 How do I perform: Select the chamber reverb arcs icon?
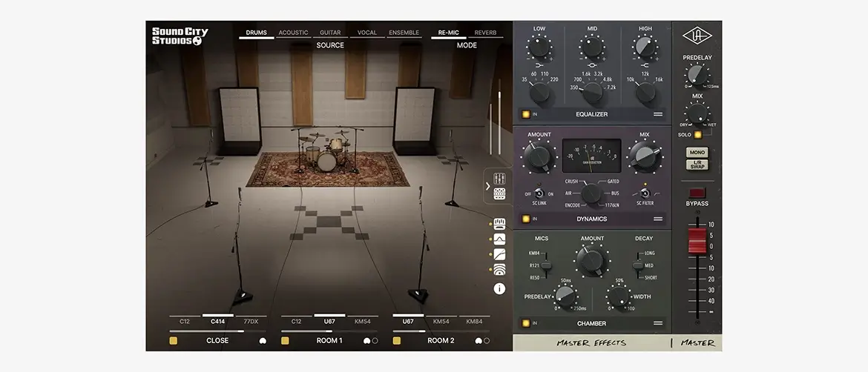point(499,270)
